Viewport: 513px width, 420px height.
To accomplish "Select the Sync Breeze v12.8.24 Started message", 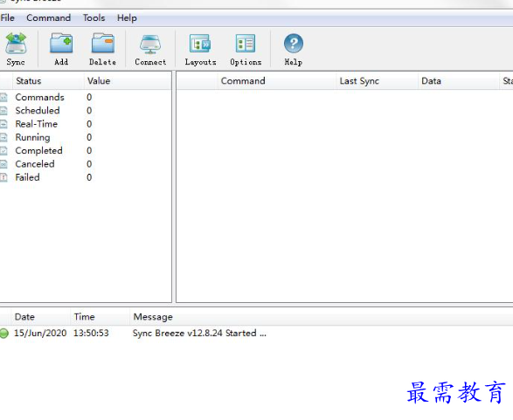I will [x=199, y=333].
